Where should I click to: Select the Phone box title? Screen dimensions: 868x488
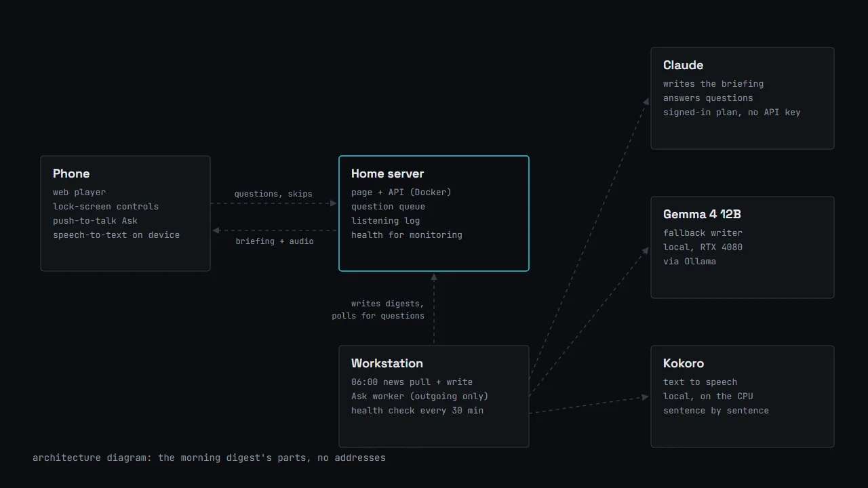point(71,174)
